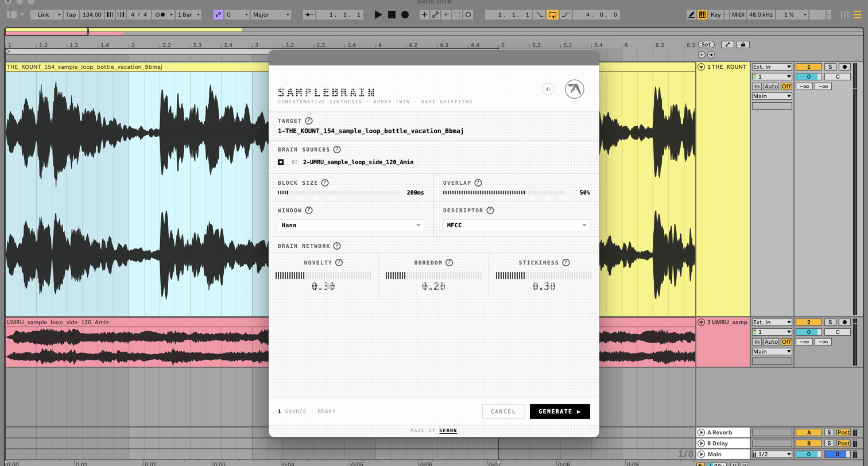Click the Set locator button
This screenshot has height=466, width=868.
coord(706,44)
